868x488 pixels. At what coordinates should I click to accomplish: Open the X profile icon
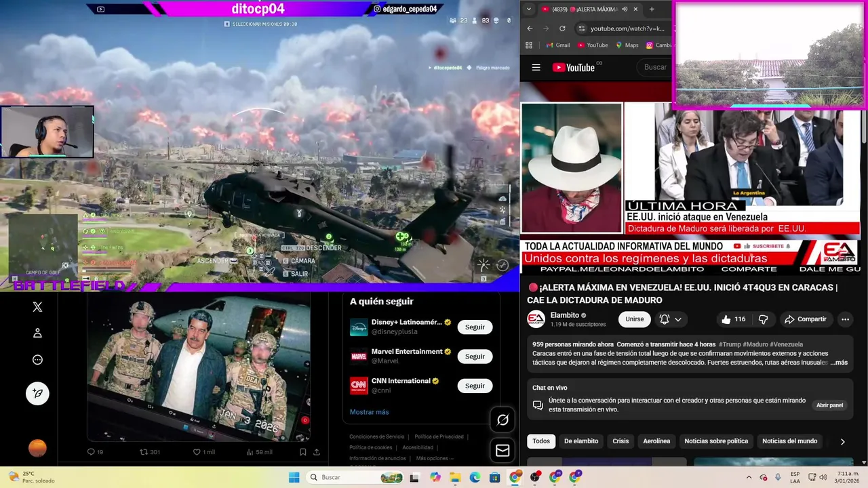click(x=37, y=333)
